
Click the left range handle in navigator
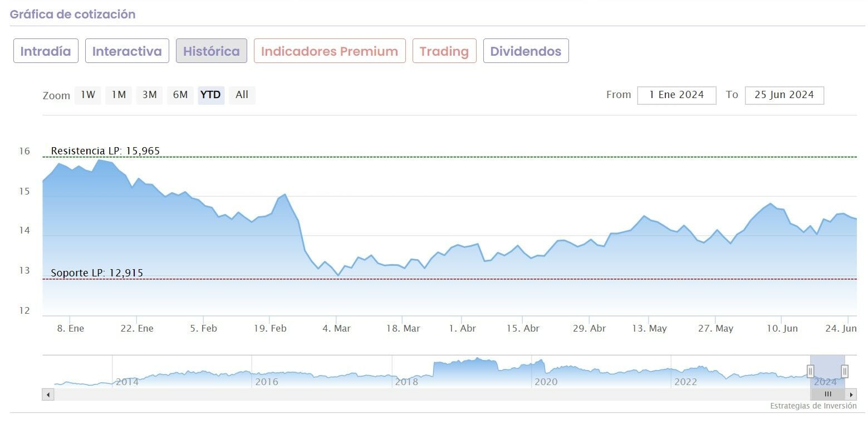[811, 371]
